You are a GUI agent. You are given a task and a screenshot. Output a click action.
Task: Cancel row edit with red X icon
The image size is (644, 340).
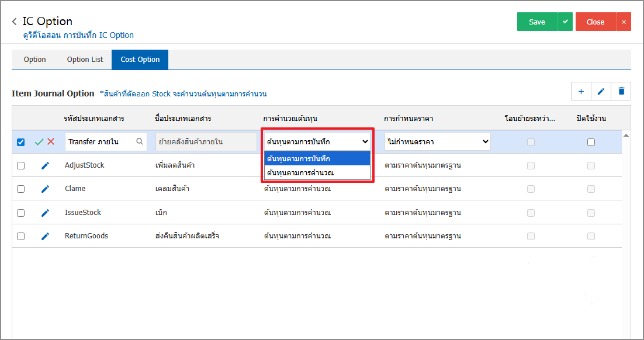tap(51, 142)
